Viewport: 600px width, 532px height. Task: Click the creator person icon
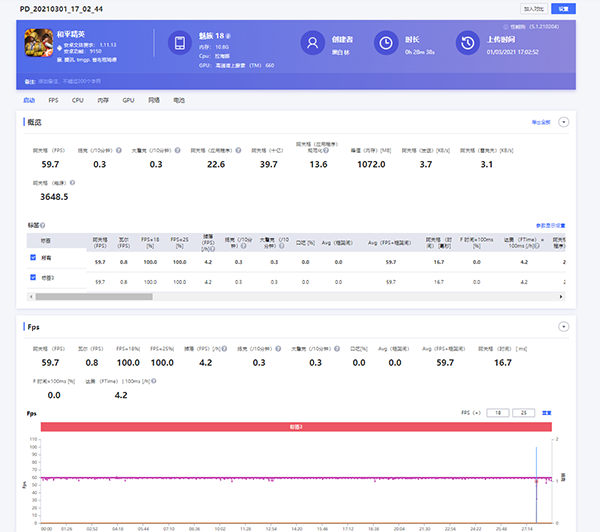[x=315, y=44]
